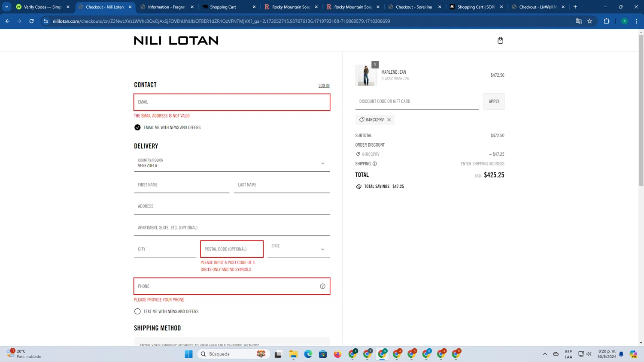Click the City field
Viewport: 644px width, 362px height.
coord(165,249)
